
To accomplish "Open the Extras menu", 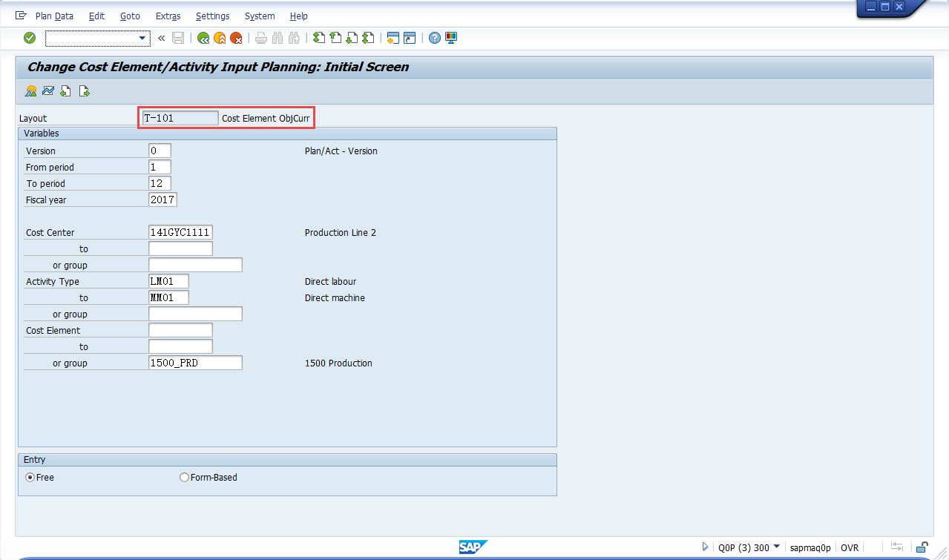I will [168, 16].
